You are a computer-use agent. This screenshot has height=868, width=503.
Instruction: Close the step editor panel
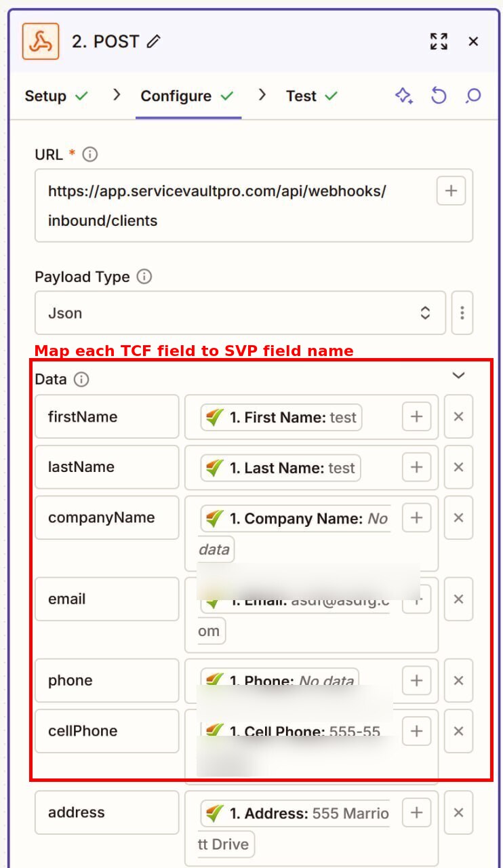point(473,41)
